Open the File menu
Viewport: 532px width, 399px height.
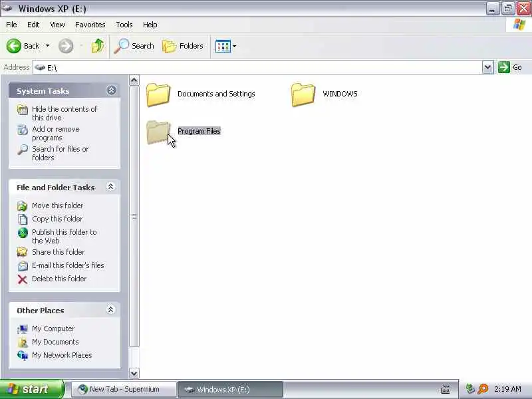coord(11,25)
